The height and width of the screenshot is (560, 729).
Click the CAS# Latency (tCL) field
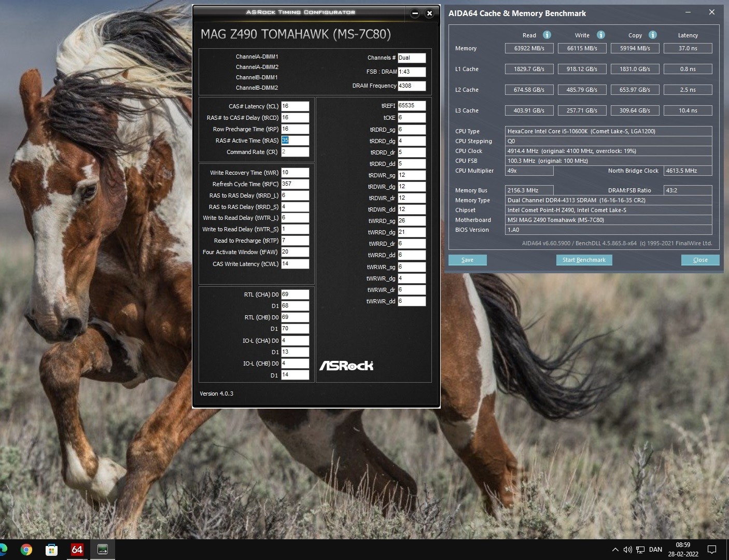click(x=295, y=106)
